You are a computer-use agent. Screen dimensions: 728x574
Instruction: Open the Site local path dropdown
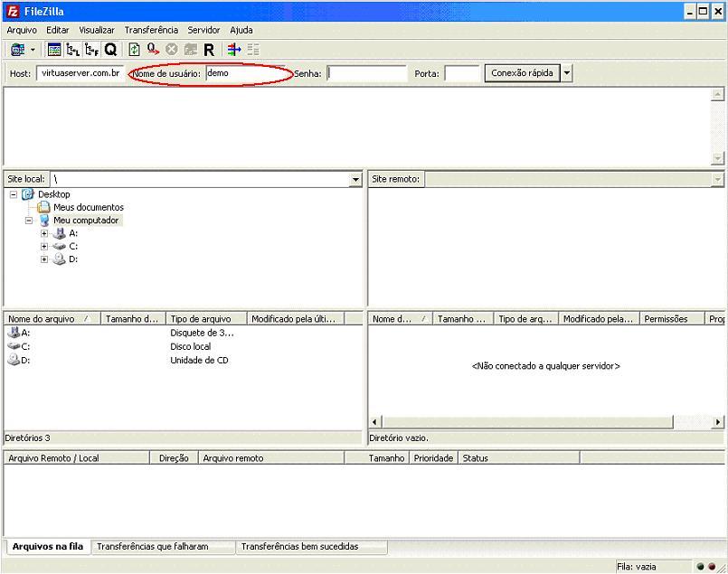point(355,179)
